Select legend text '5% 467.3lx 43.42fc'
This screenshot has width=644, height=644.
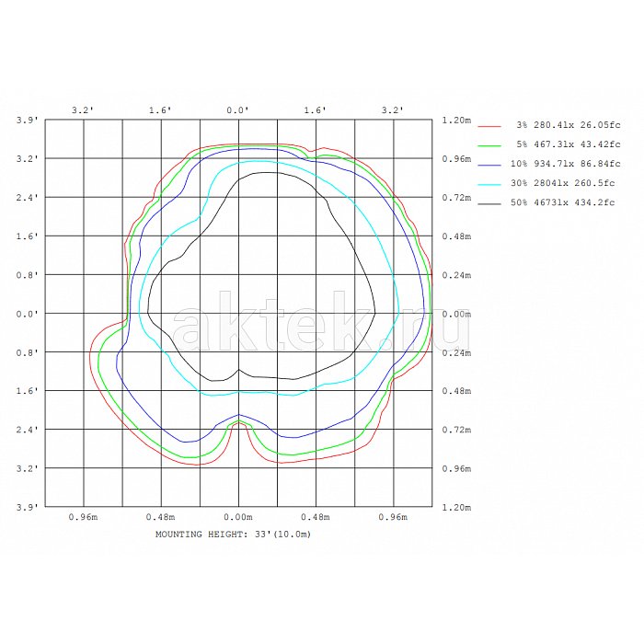tap(569, 144)
